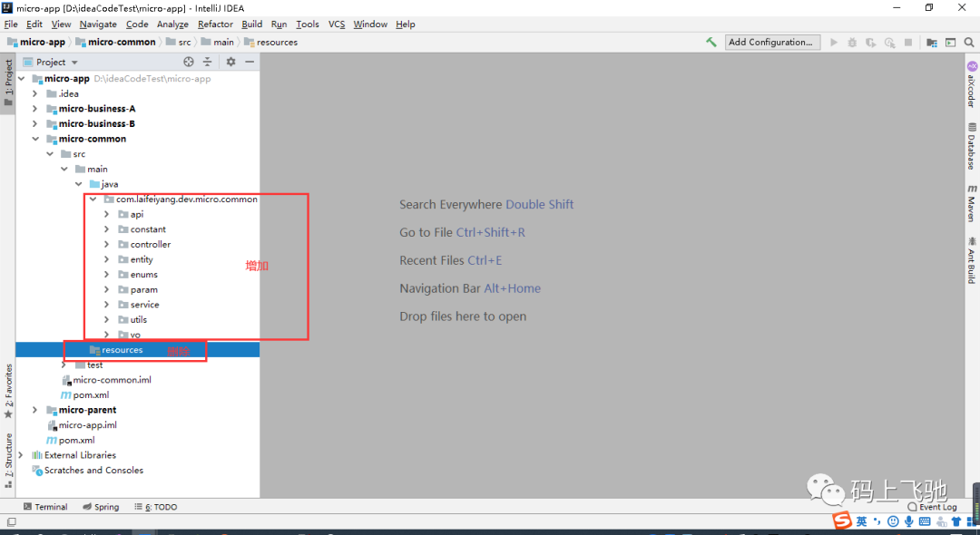Viewport: 980px width, 535px height.
Task: Open the Event Log link
Action: tap(933, 507)
